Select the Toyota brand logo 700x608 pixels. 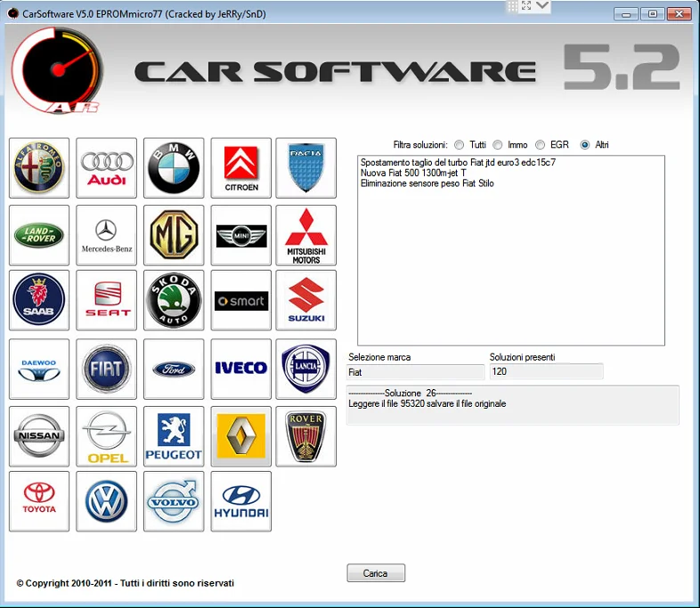point(39,501)
